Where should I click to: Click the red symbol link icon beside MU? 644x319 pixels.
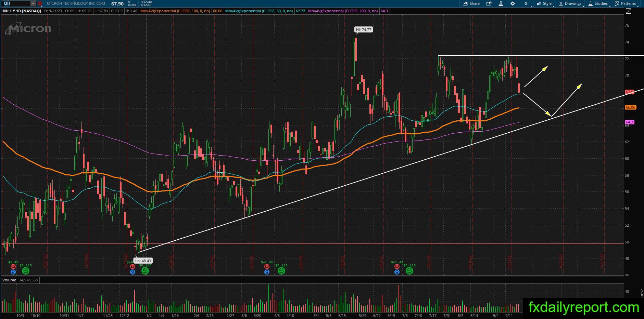[40, 3]
